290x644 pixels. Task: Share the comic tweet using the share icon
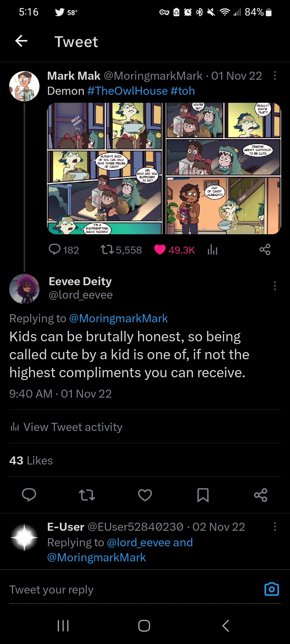point(265,250)
